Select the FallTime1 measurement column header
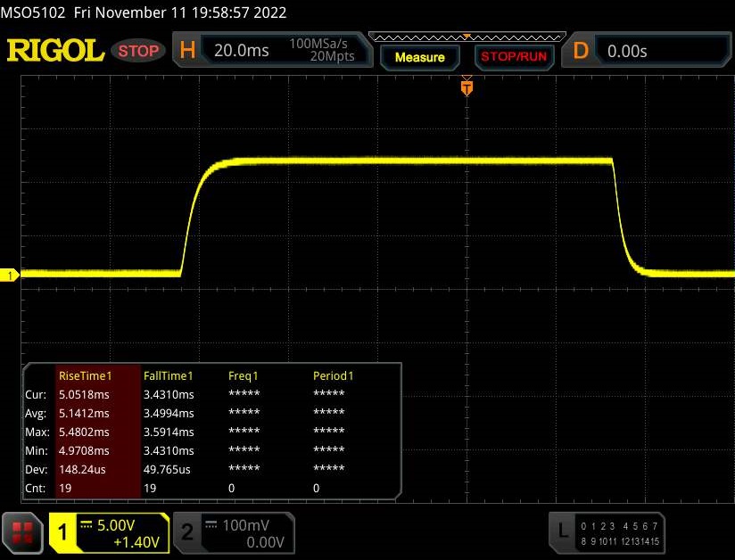The image size is (735, 560). tap(169, 375)
